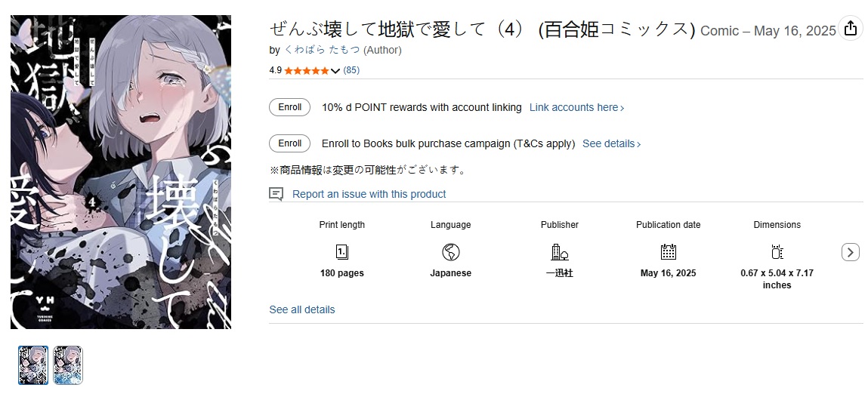Open the Link accounts here link
The image size is (868, 397).
click(577, 107)
